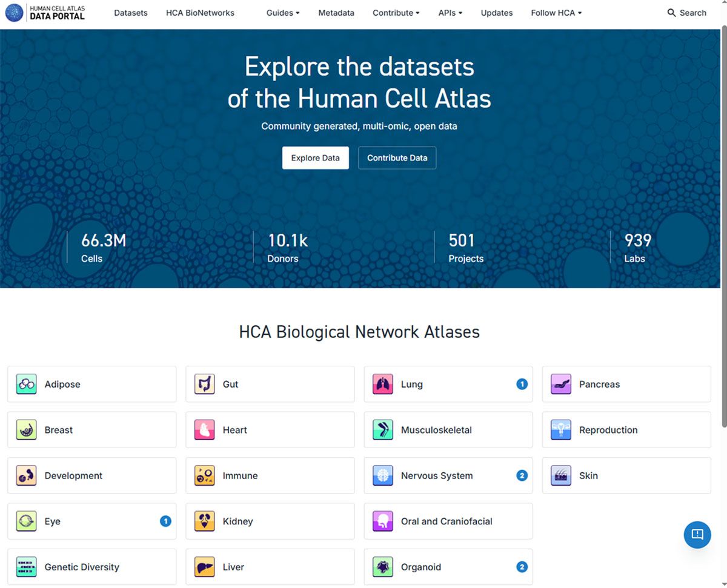Click the Contribute Data button
The width and height of the screenshot is (727, 588).
click(397, 158)
